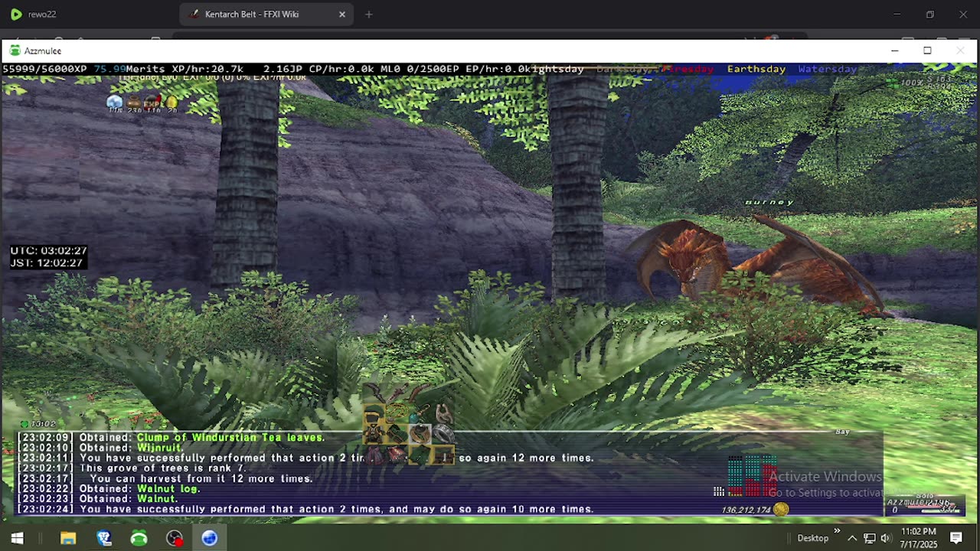980x551 pixels.
Task: Click the Merits XP/hr:20.7k readout
Action: click(x=185, y=69)
